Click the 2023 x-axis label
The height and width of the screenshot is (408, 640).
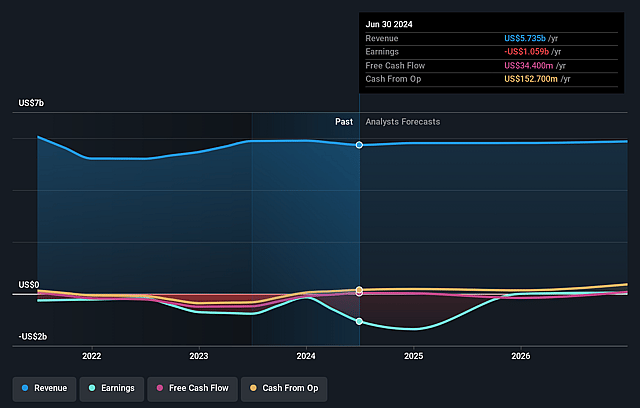point(199,356)
